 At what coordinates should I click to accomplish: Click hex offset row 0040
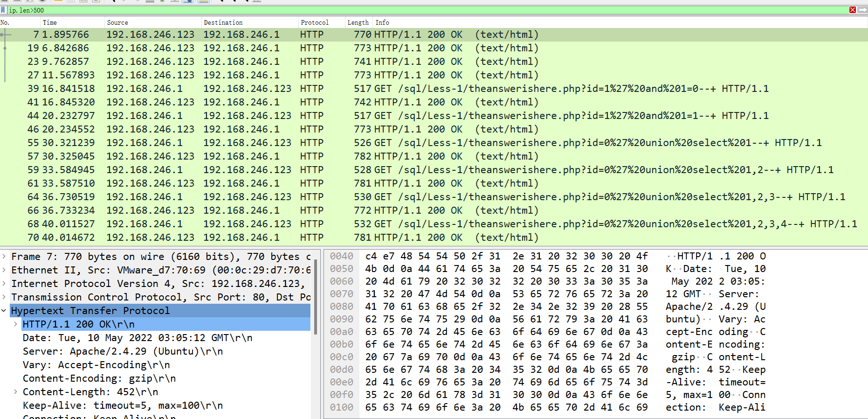point(342,256)
